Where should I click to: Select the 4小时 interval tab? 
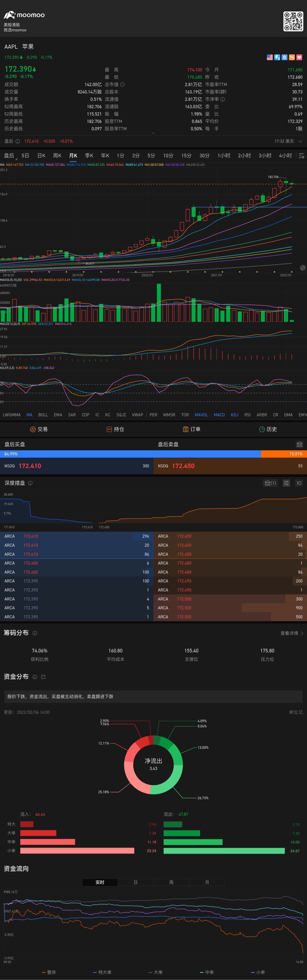coord(285,156)
